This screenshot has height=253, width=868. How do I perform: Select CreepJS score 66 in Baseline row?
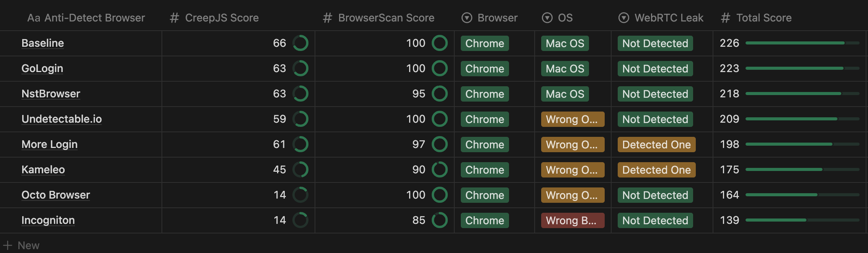279,43
